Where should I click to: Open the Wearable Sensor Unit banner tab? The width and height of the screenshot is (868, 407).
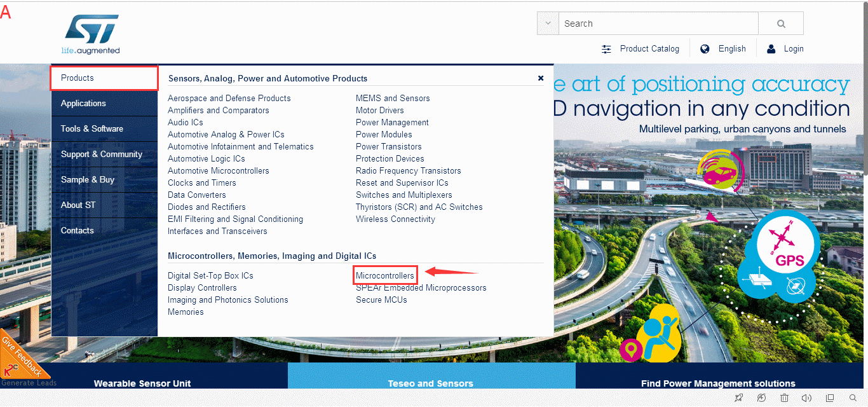(x=142, y=383)
